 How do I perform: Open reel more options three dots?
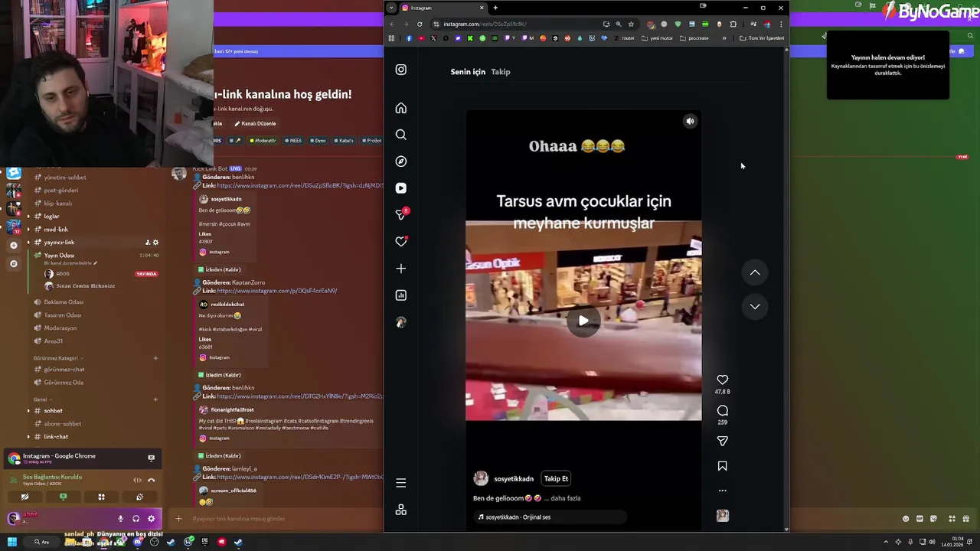[x=722, y=491]
